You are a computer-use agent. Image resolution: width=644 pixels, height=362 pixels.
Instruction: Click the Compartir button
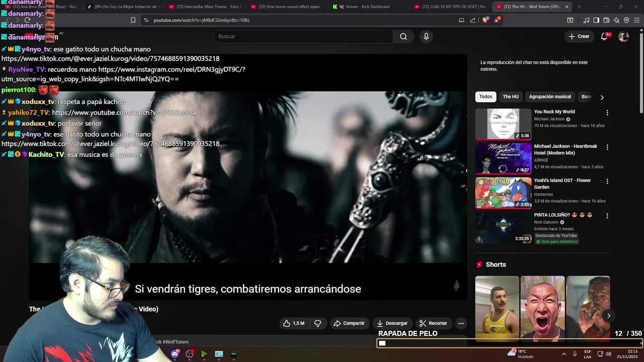[x=349, y=323]
